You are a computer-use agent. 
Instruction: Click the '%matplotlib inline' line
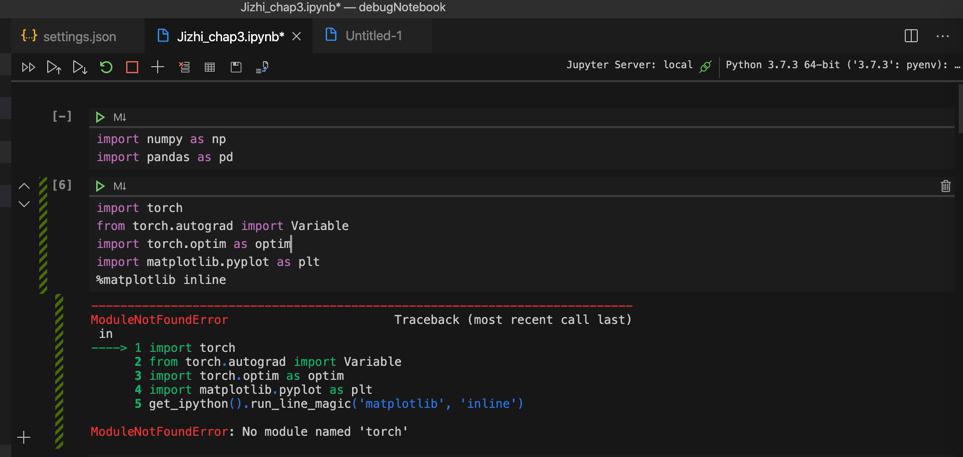162,280
